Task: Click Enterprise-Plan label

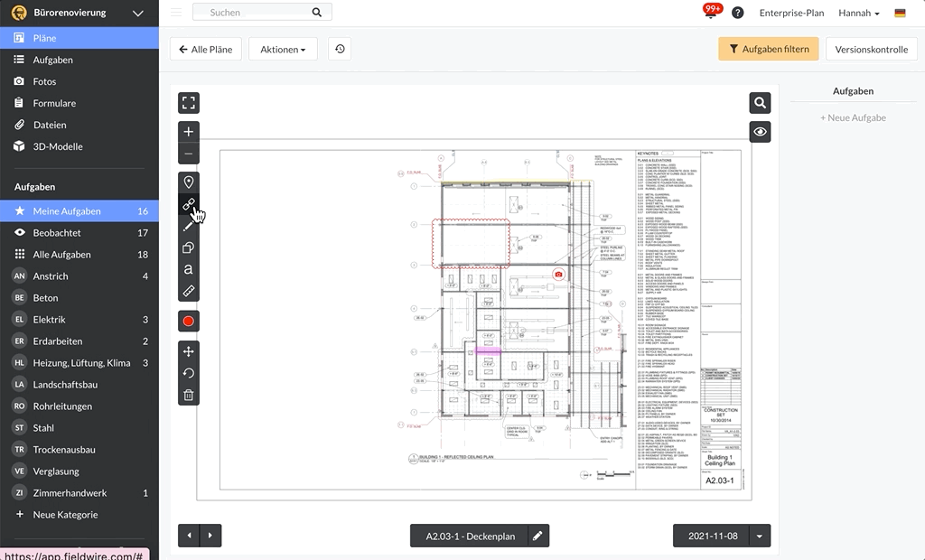Action: point(791,13)
